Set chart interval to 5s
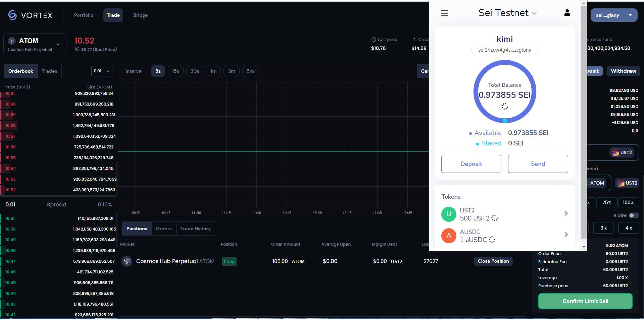Screen dimensions: 644x319 pos(158,71)
